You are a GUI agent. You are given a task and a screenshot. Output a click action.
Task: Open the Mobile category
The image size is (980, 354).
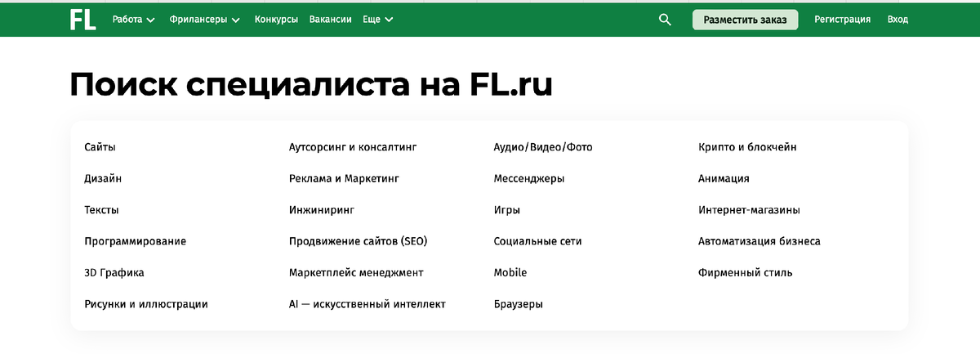coord(510,272)
